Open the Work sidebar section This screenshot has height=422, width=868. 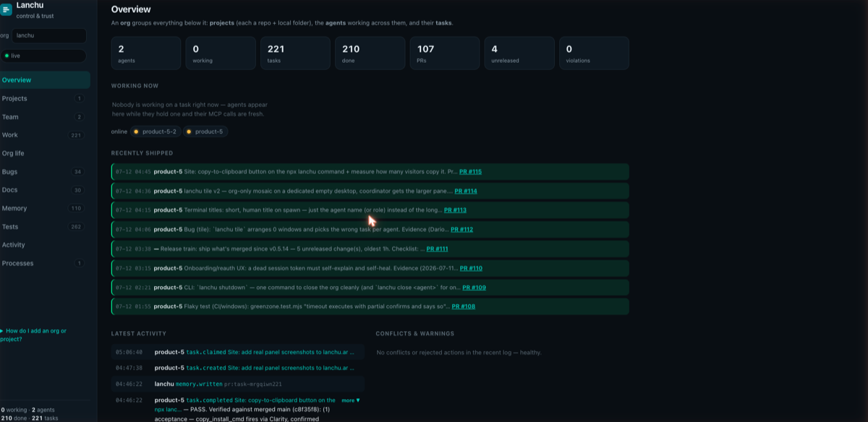tap(45, 135)
